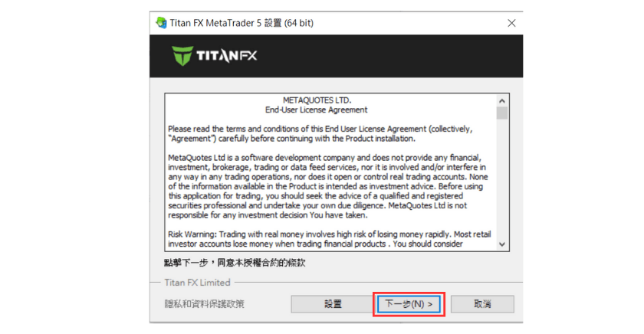Click the Titan FX Limited label
The image size is (644, 334).
[198, 283]
